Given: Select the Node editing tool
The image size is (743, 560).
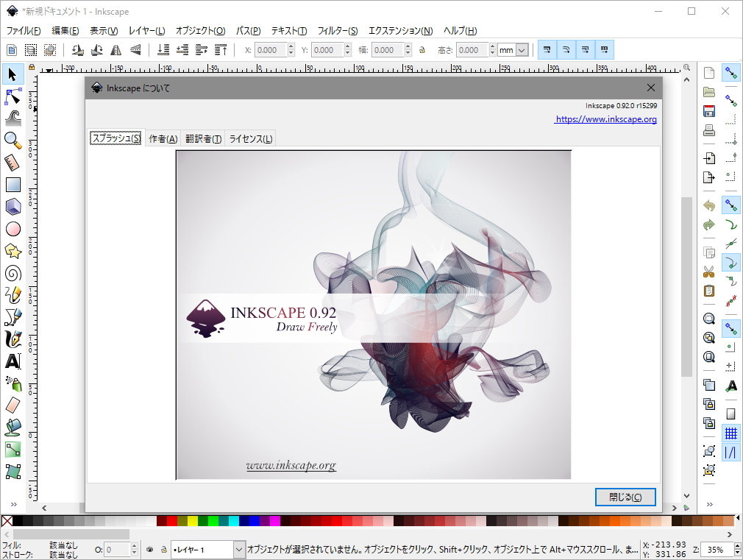Looking at the screenshot, I should [13, 96].
